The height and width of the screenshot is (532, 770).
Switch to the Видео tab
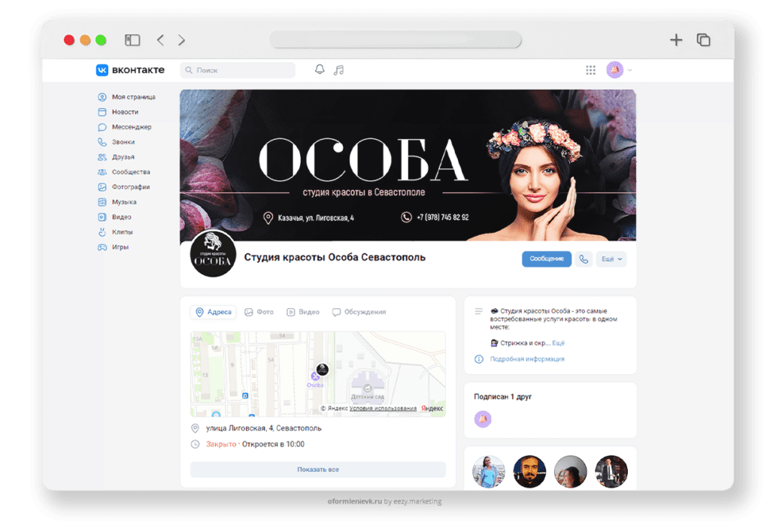(303, 312)
